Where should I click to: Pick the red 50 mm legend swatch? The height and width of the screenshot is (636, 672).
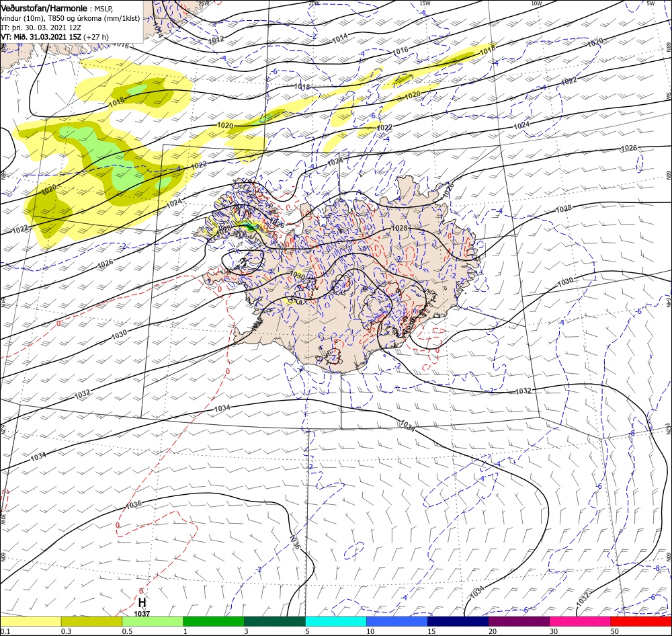pos(641,621)
